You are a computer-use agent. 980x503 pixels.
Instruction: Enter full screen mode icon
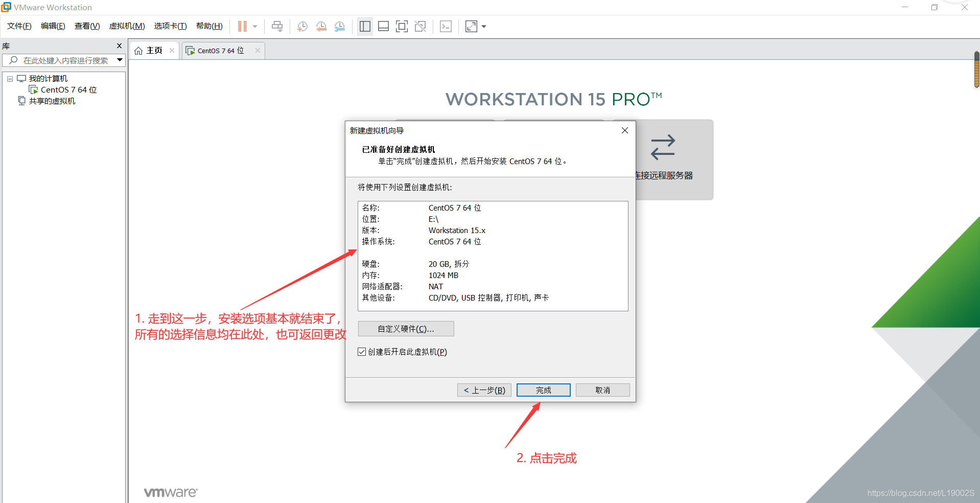pyautogui.click(x=402, y=26)
